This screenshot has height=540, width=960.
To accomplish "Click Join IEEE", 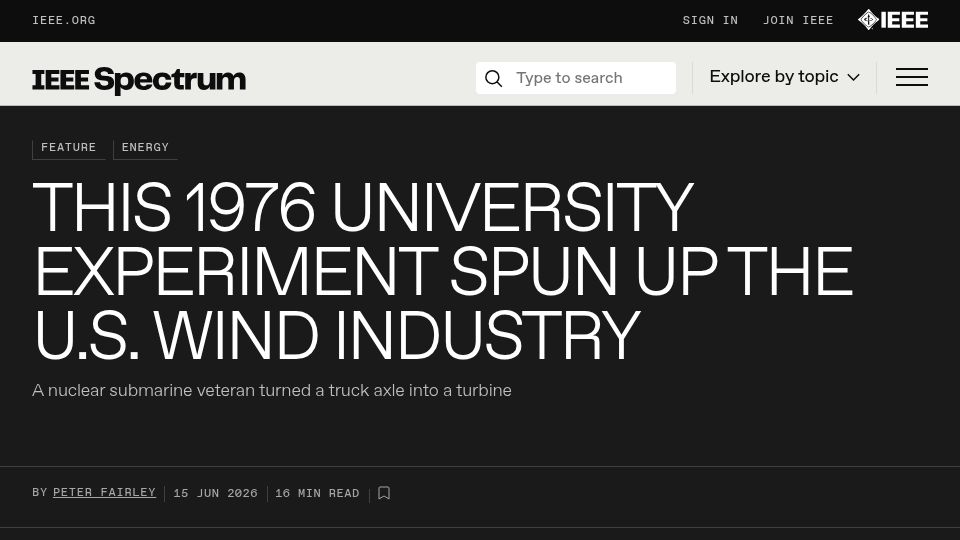I will [x=798, y=20].
